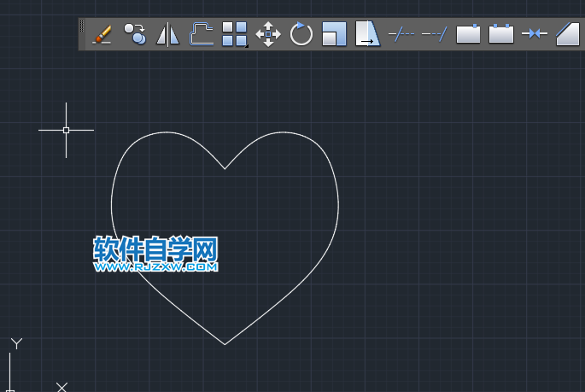Select the Trim tool

point(401,34)
